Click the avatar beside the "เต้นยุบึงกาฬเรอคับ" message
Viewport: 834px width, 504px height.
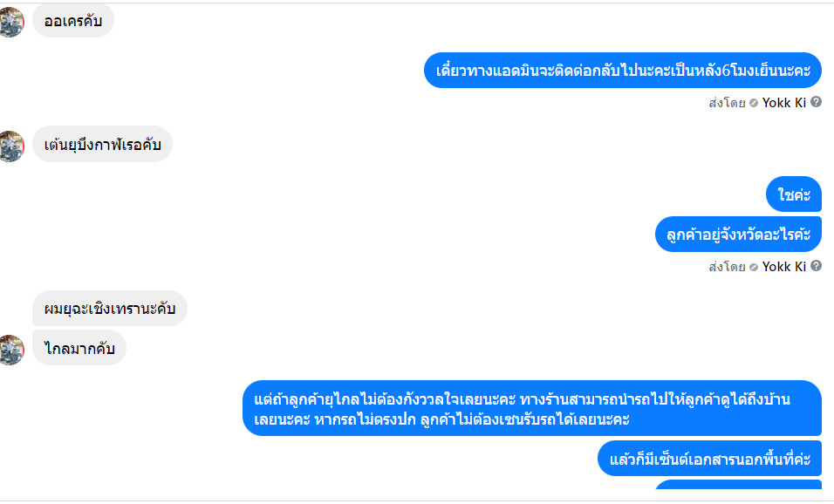(x=11, y=146)
